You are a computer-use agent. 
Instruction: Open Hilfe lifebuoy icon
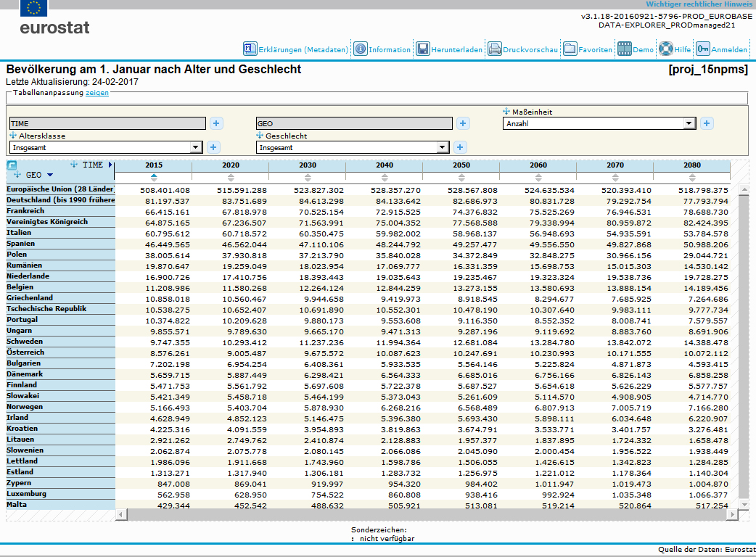[665, 49]
